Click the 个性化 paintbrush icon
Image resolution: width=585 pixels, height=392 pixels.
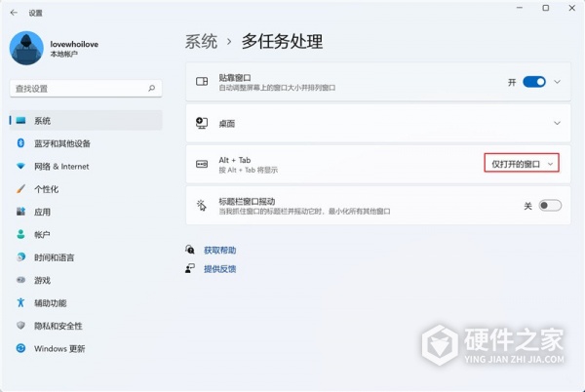20,189
